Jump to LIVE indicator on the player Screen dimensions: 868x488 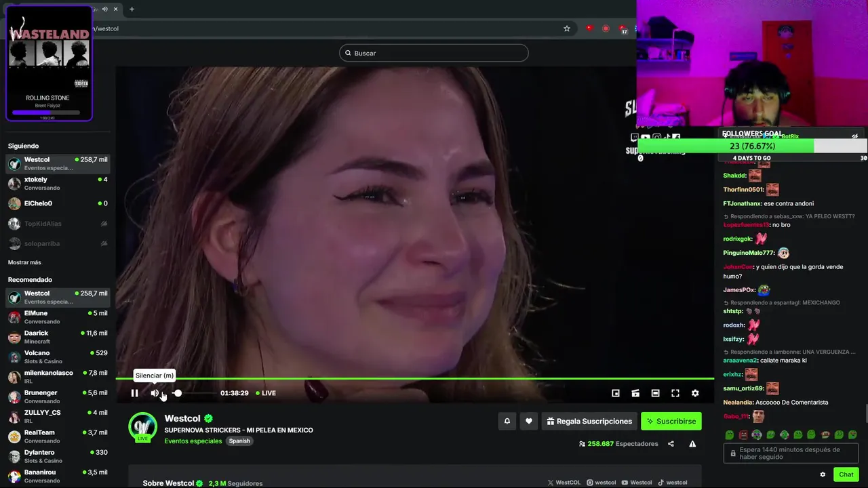click(x=266, y=393)
